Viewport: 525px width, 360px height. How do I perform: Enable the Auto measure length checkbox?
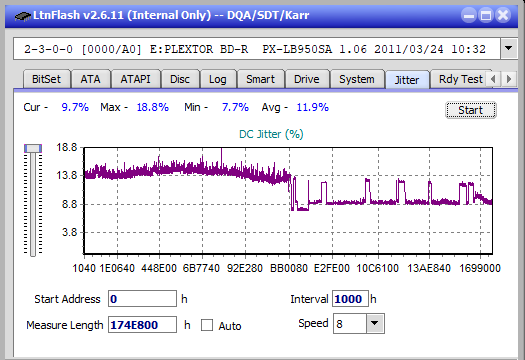207,325
